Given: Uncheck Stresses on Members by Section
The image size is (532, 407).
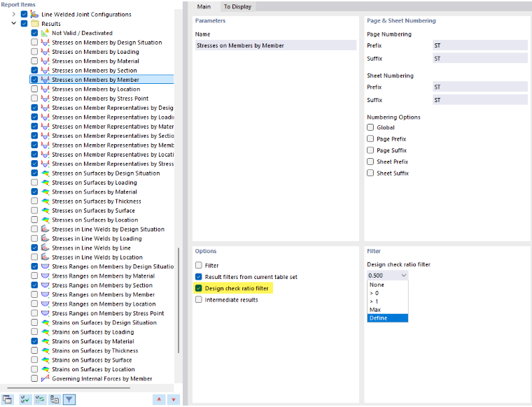Looking at the screenshot, I should point(34,70).
